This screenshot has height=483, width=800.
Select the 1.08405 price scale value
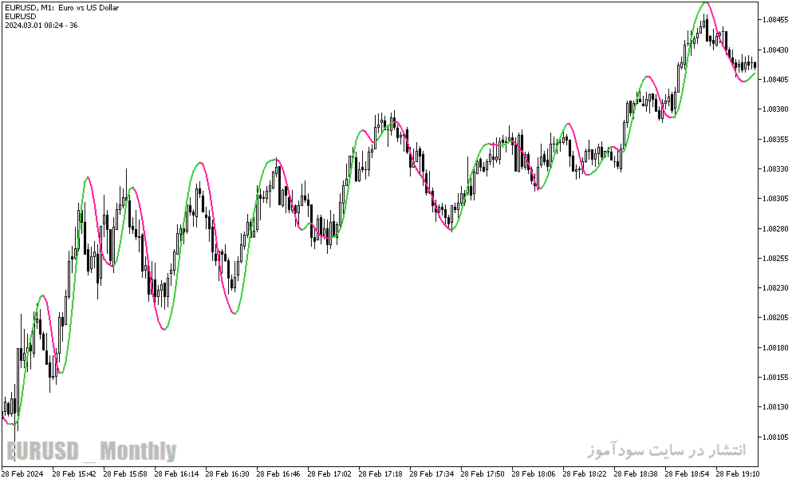tap(774, 80)
